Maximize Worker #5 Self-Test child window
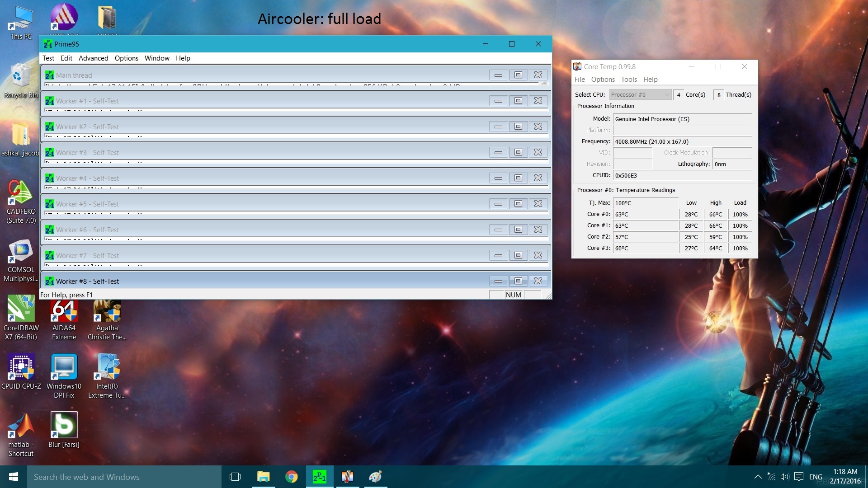 518,204
